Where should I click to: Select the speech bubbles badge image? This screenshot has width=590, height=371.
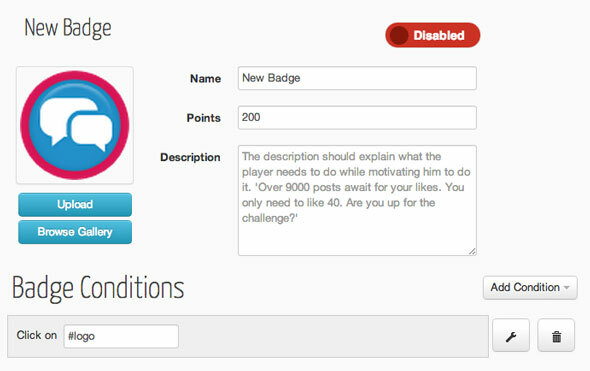(75, 125)
